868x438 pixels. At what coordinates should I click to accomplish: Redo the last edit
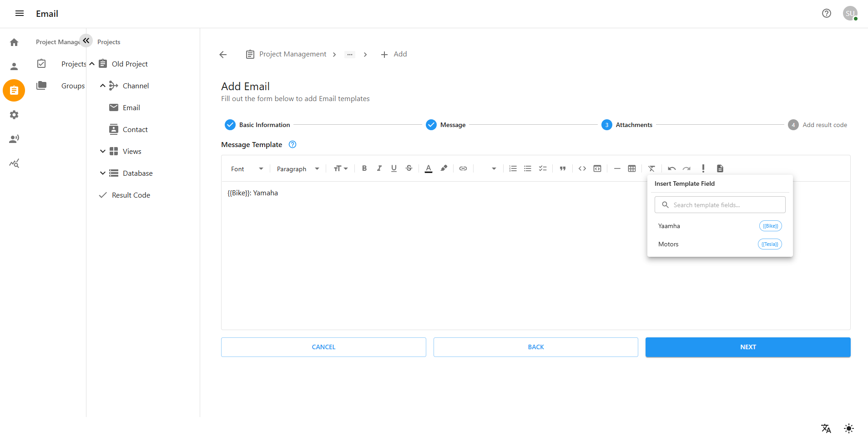pyautogui.click(x=686, y=168)
